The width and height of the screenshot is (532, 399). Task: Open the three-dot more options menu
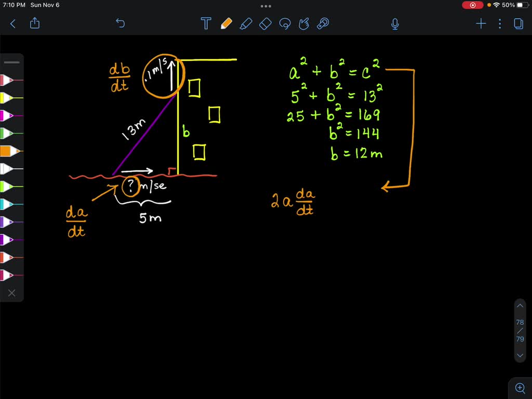click(x=500, y=23)
